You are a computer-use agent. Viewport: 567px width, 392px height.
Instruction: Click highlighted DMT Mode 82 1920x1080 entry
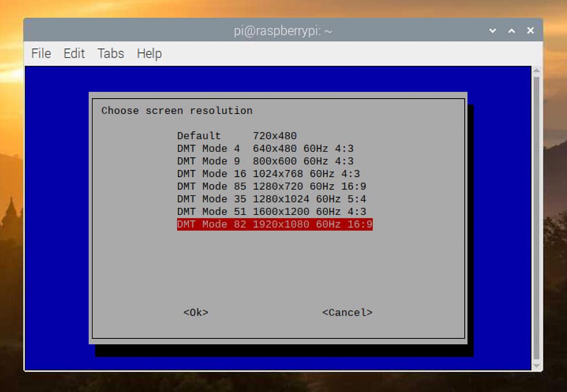[x=275, y=224]
